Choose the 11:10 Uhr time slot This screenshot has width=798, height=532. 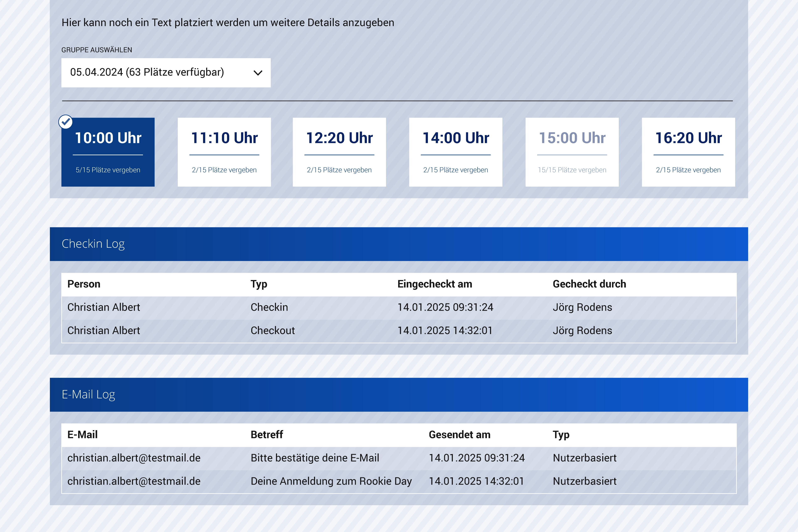(224, 152)
